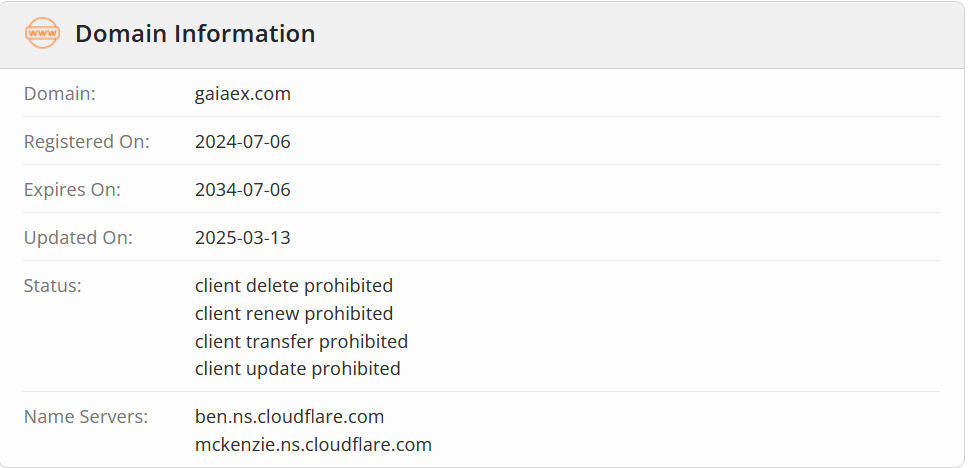This screenshot has width=968, height=468.
Task: Select the "Registered On:" label
Action: pos(87,142)
